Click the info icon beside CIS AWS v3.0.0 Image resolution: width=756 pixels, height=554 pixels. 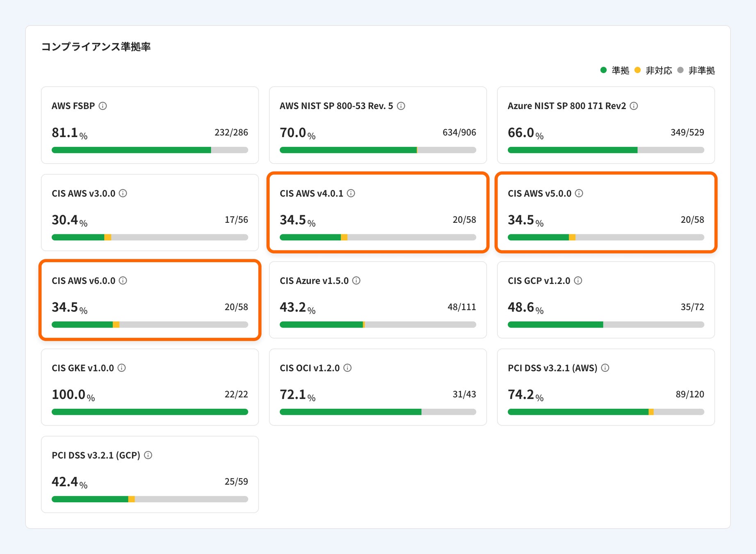[x=123, y=193]
